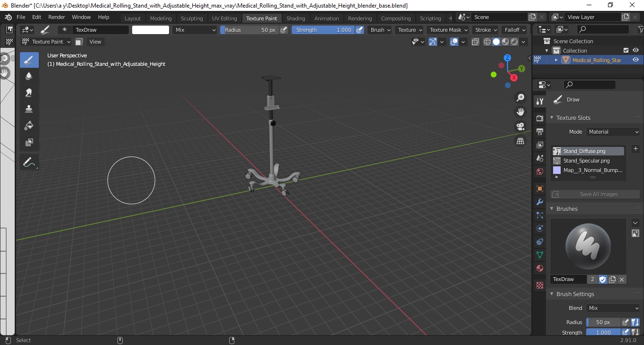Select the Mask tool in the toolbar

[x=29, y=142]
